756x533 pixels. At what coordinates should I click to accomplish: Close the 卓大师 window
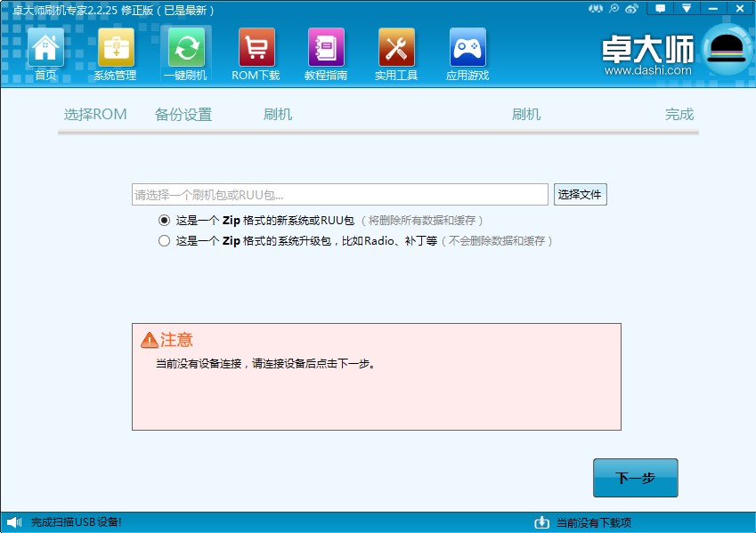740,8
